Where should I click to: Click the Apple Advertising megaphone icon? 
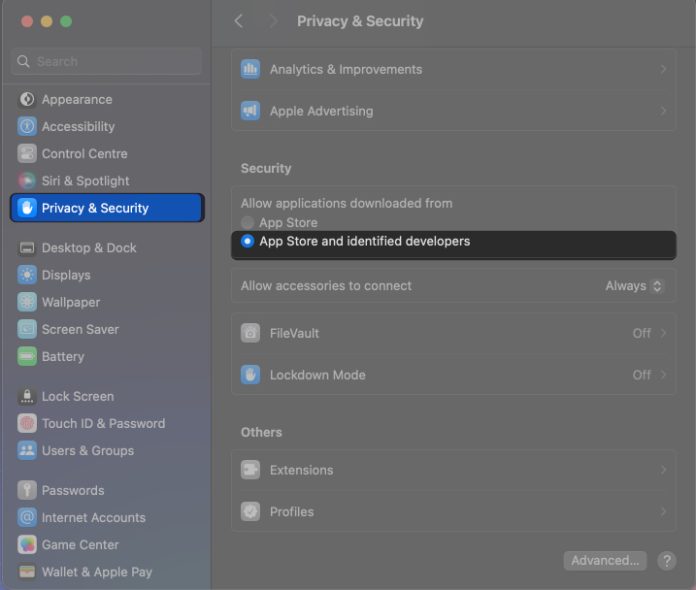(x=250, y=111)
